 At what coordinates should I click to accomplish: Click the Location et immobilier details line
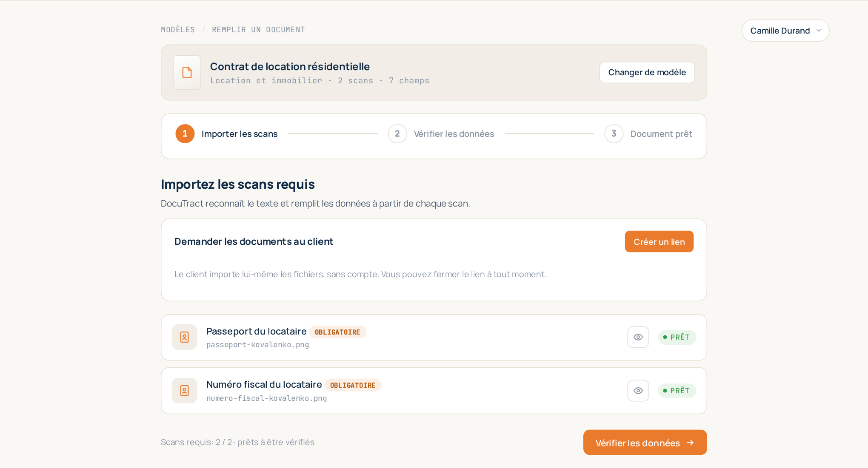[320, 81]
